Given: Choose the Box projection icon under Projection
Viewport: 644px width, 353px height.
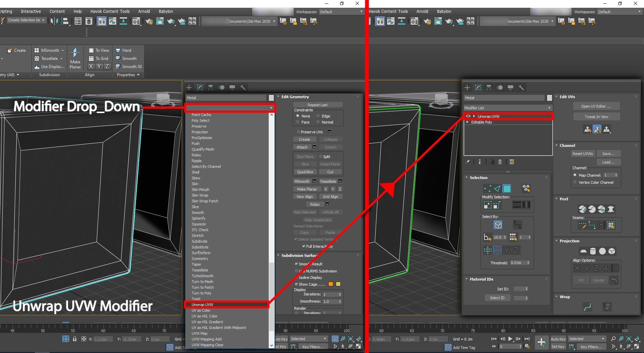Looking at the screenshot, I should pyautogui.click(x=612, y=251).
